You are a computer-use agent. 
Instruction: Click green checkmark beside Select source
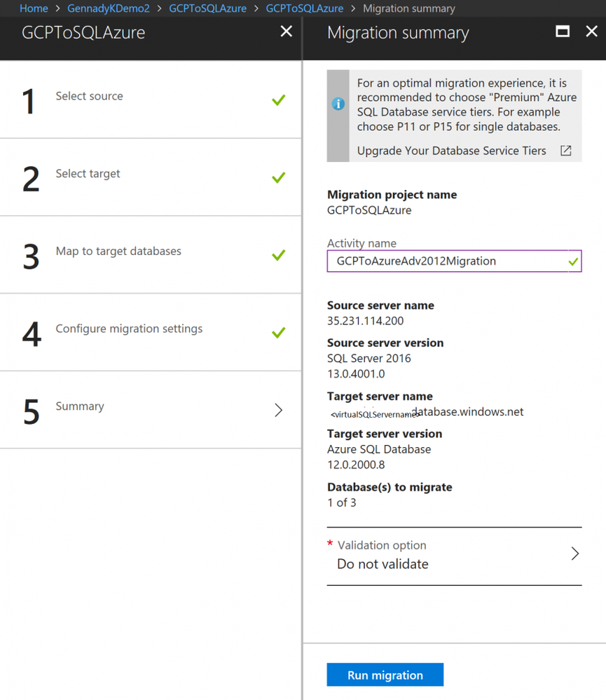[x=278, y=100]
